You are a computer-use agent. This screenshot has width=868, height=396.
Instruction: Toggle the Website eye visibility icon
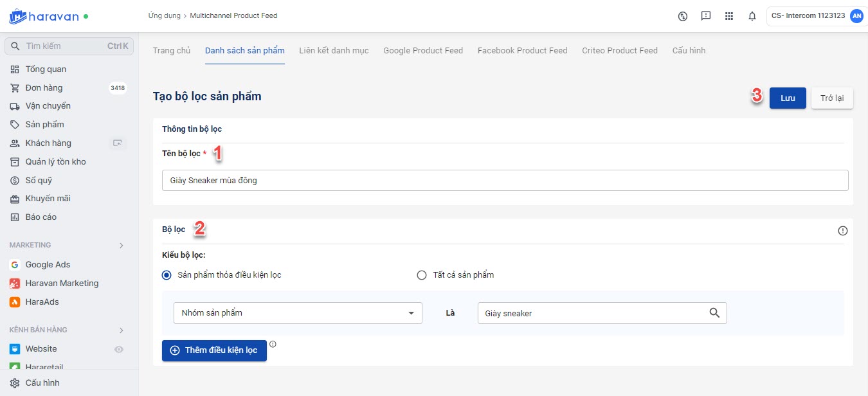tap(118, 349)
